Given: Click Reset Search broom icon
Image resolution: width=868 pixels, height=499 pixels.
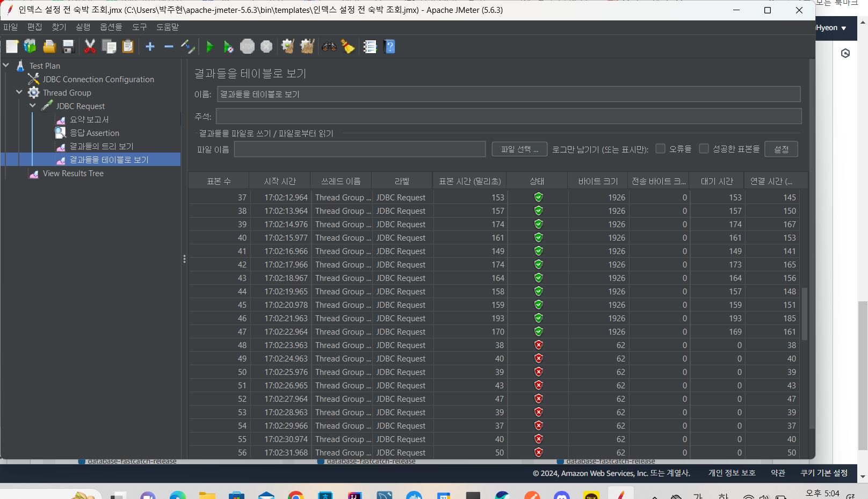Looking at the screenshot, I should [x=348, y=47].
